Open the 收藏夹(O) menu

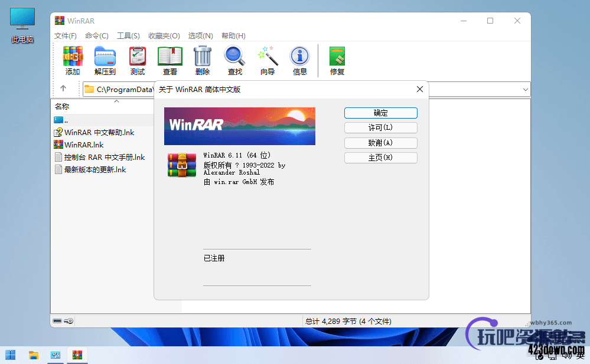(164, 36)
